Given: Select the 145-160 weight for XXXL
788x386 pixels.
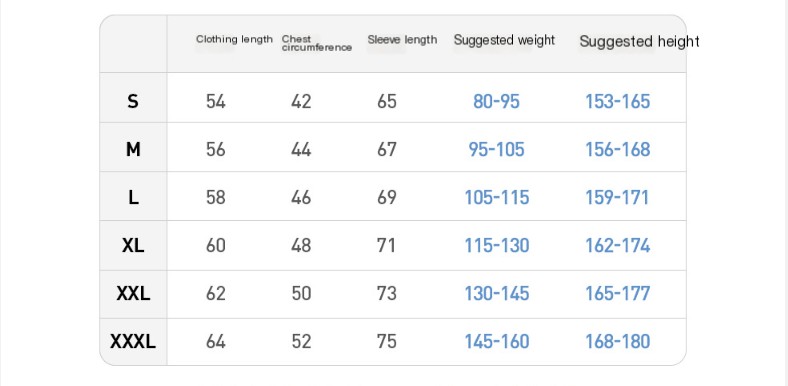Looking at the screenshot, I should point(497,341).
